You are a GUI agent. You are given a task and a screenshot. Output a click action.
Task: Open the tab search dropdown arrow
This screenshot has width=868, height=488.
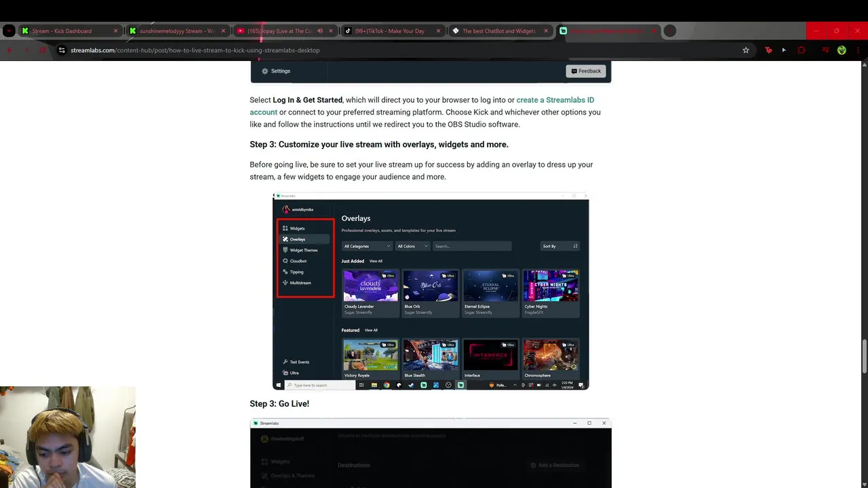(x=9, y=30)
